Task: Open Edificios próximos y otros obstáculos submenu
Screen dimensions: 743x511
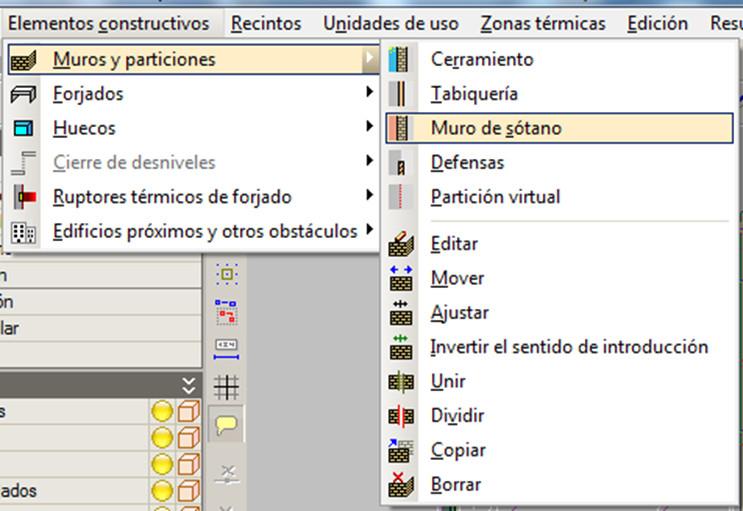Action: point(204,231)
